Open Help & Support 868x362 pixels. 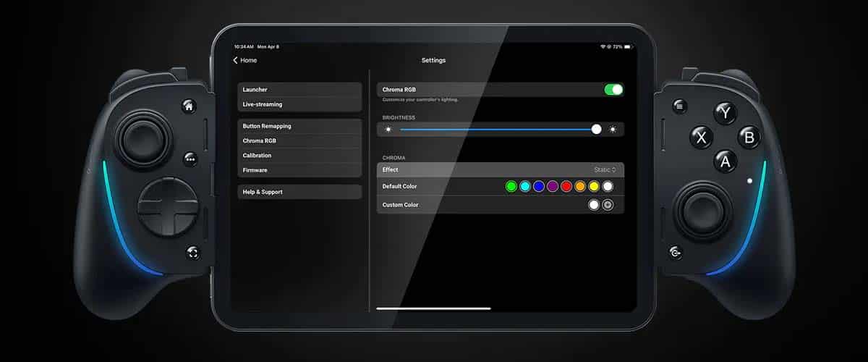pos(299,192)
